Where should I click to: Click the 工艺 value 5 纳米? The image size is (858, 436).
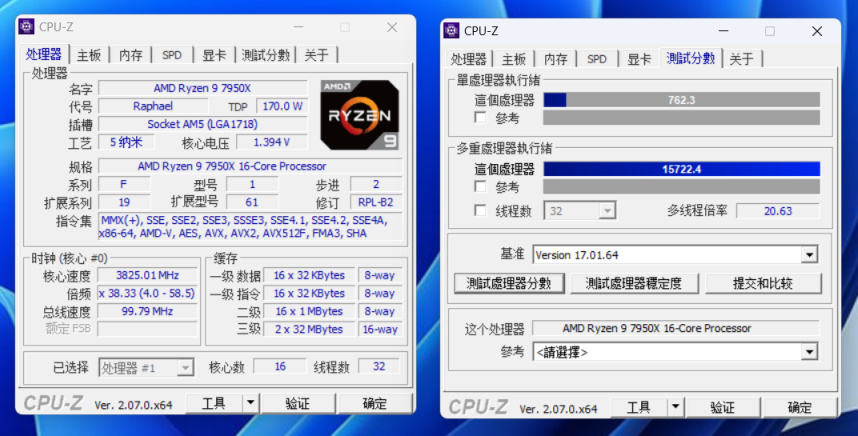[x=126, y=142]
